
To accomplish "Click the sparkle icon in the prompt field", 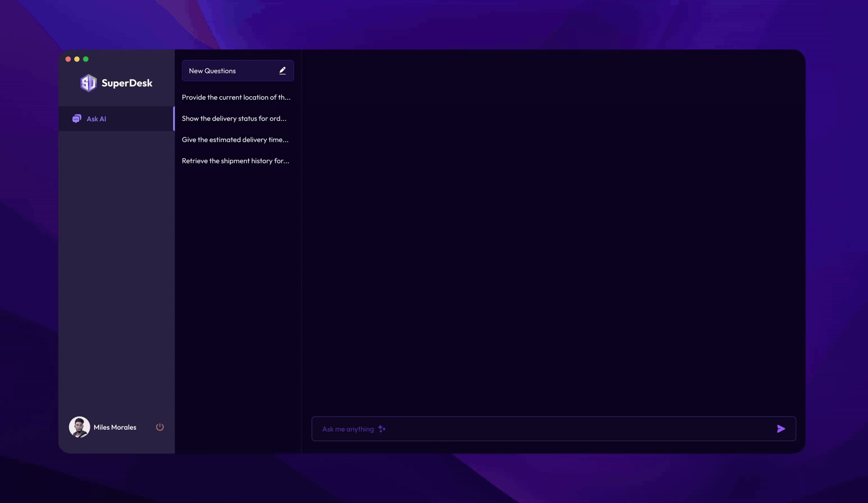I will pos(382,429).
